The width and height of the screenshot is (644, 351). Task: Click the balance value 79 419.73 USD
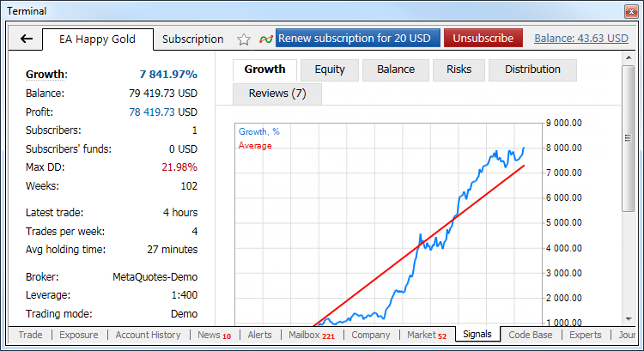click(x=163, y=94)
